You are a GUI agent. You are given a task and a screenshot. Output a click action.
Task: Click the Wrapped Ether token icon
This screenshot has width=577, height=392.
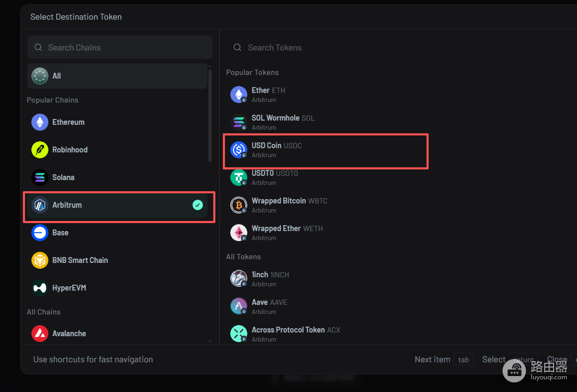tap(238, 233)
